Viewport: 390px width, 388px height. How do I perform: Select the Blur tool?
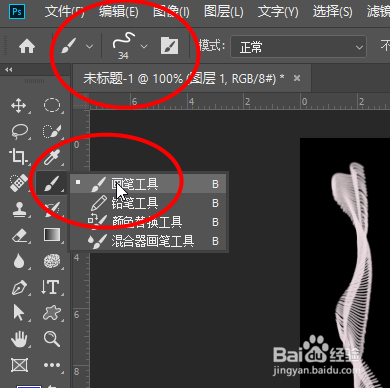coord(19,261)
